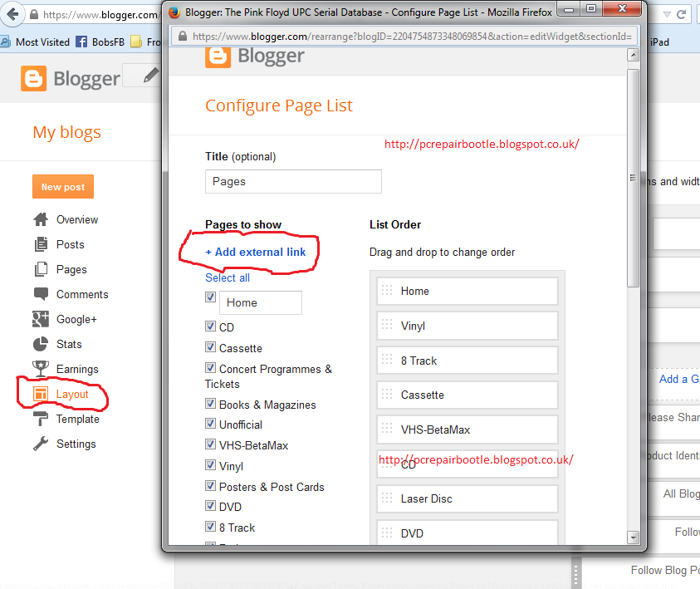Click the reload icon in main browser toolbar

[x=681, y=14]
